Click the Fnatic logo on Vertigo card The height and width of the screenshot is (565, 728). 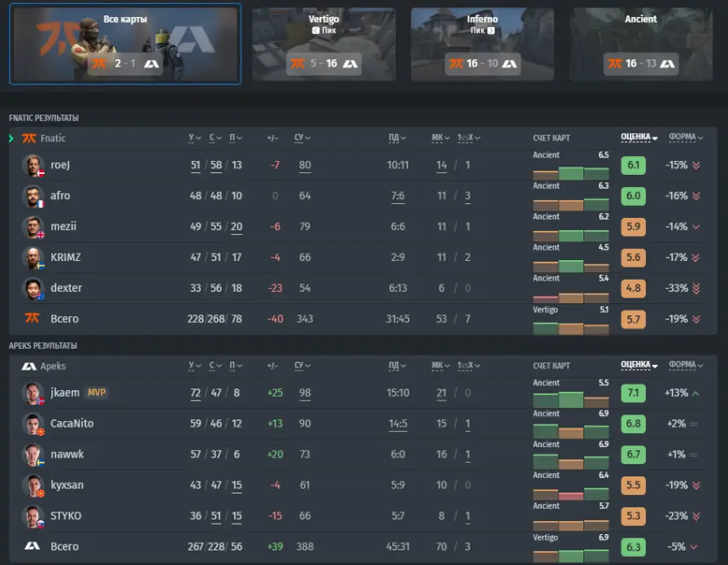point(297,63)
